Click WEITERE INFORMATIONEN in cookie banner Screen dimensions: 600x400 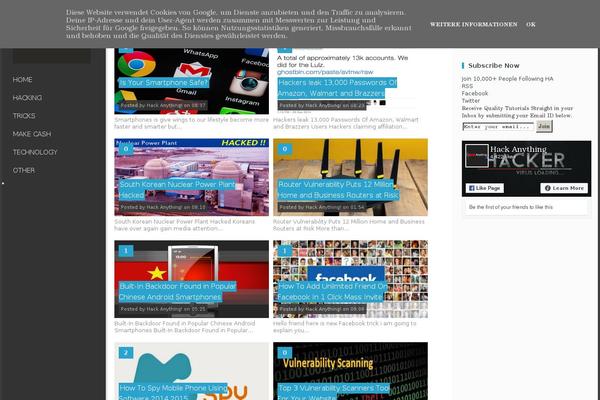tap(473, 24)
